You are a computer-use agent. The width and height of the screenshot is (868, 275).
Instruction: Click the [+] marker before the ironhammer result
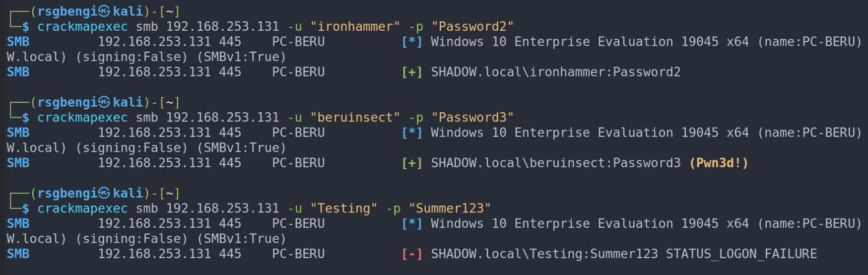tap(412, 72)
